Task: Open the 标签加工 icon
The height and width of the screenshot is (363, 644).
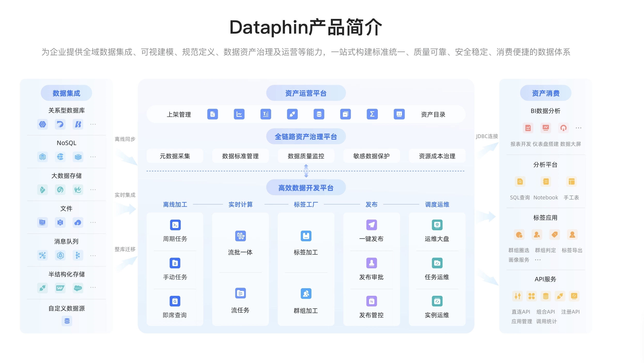Action: (306, 236)
